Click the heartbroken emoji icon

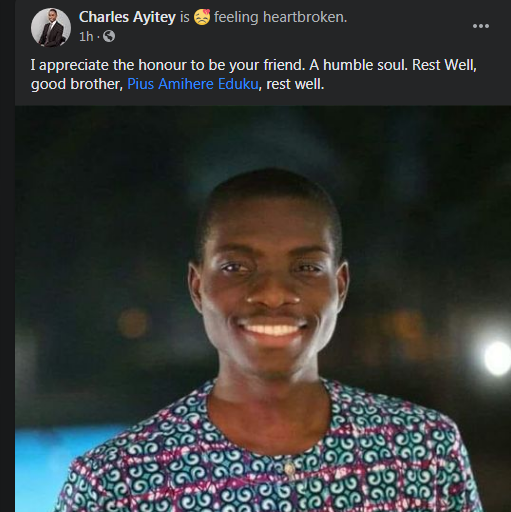coord(202,17)
